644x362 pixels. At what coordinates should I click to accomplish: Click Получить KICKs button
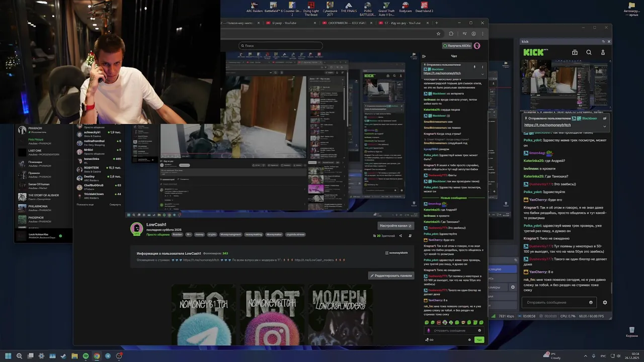coord(456,46)
